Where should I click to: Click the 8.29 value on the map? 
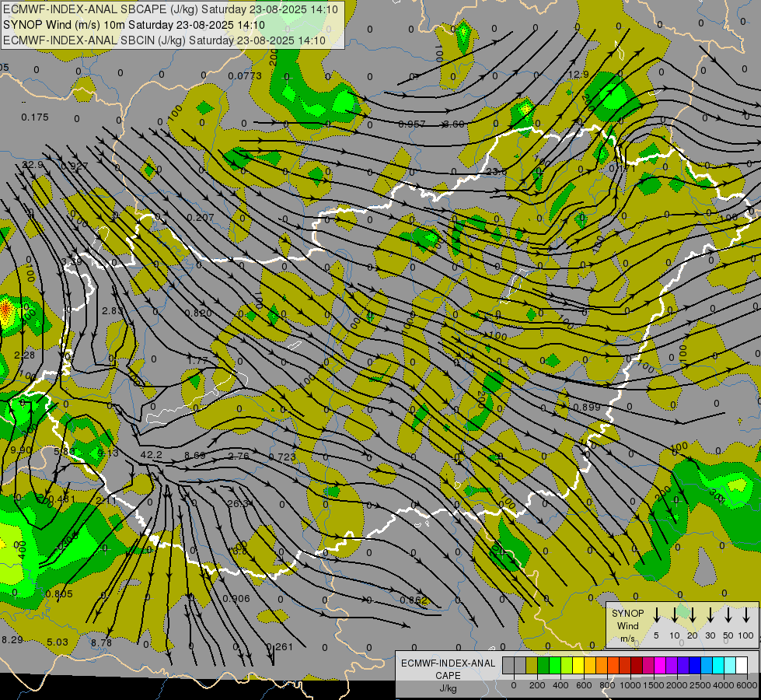point(12,640)
